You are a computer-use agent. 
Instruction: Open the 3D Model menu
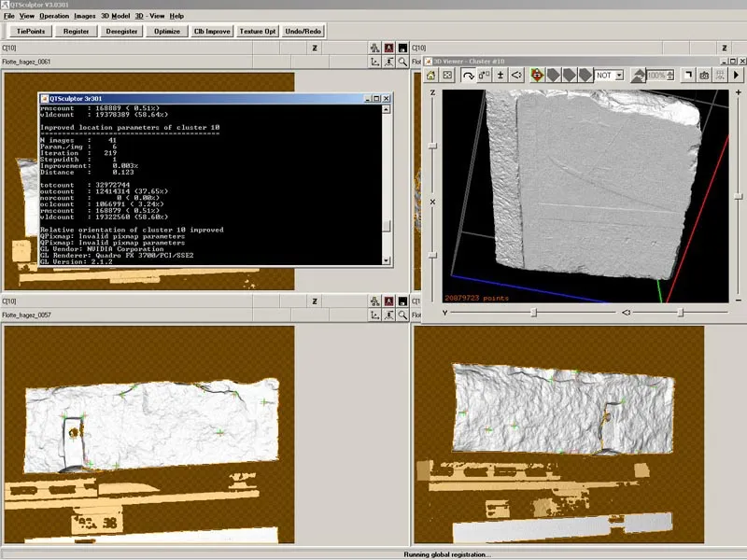click(115, 16)
